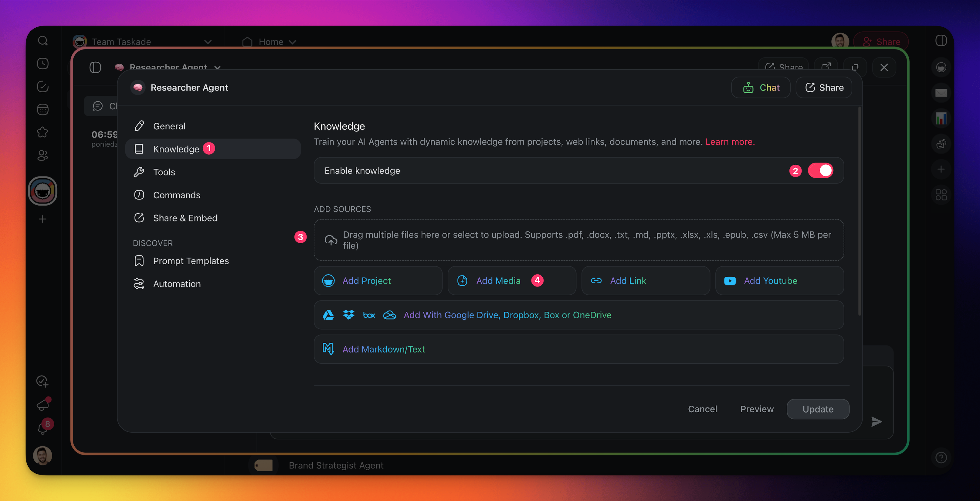The width and height of the screenshot is (980, 501).
Task: Expand the Team Taskade workspace dropdown
Action: click(208, 42)
